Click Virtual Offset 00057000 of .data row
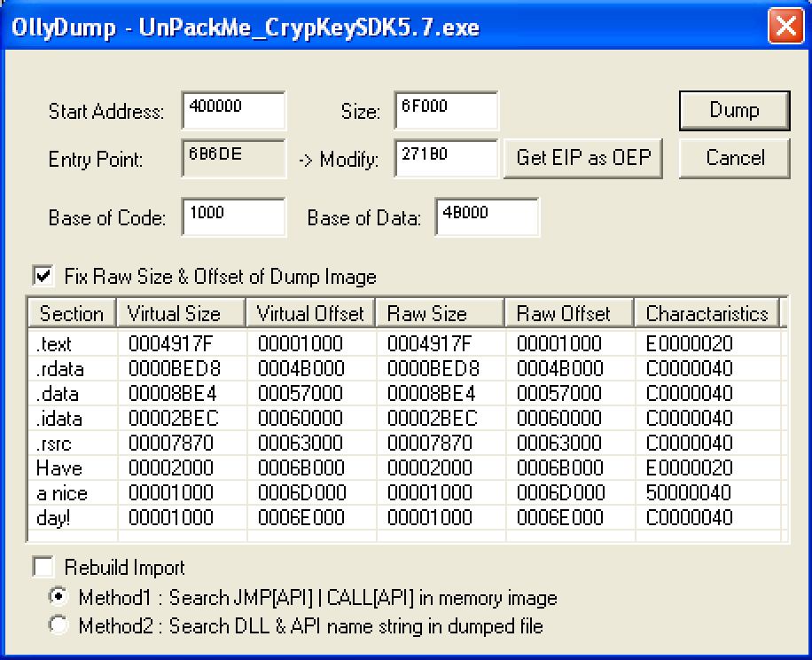The image size is (812, 660). pos(301,393)
